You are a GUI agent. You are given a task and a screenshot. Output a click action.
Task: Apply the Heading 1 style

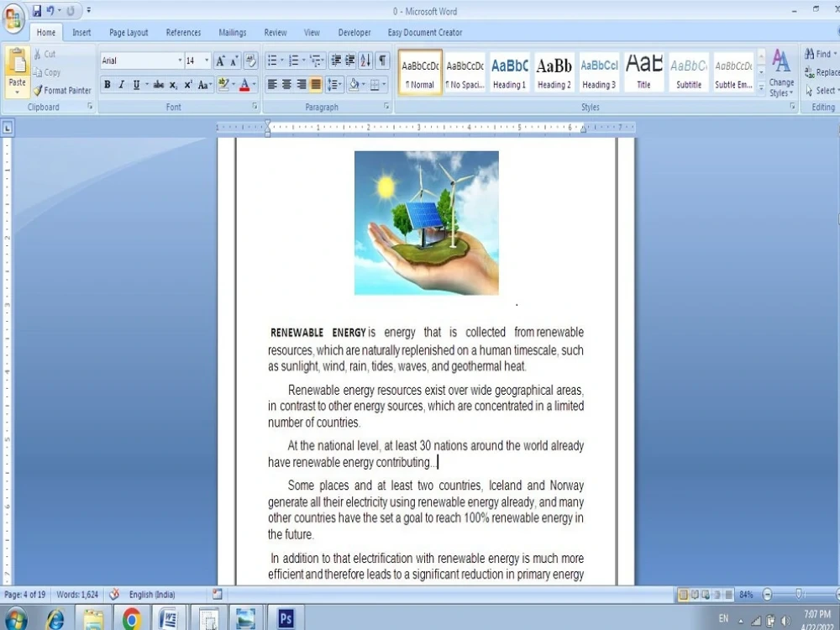click(x=510, y=72)
